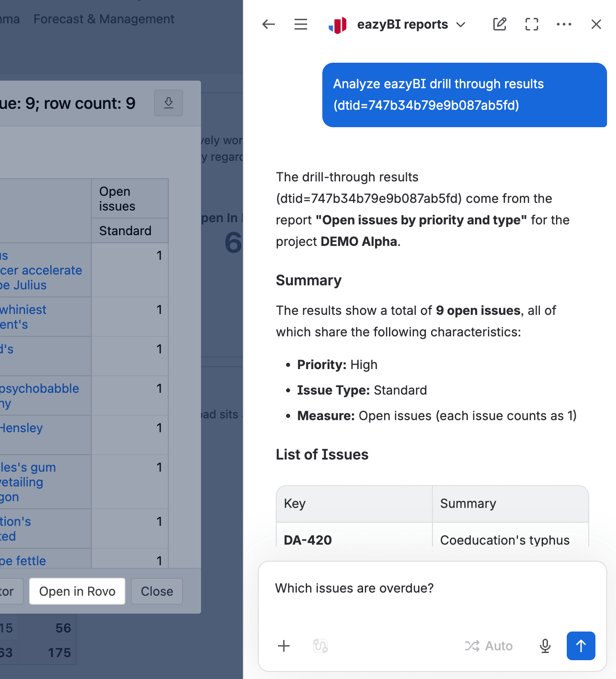Add attachment with the plus icon

pos(284,646)
